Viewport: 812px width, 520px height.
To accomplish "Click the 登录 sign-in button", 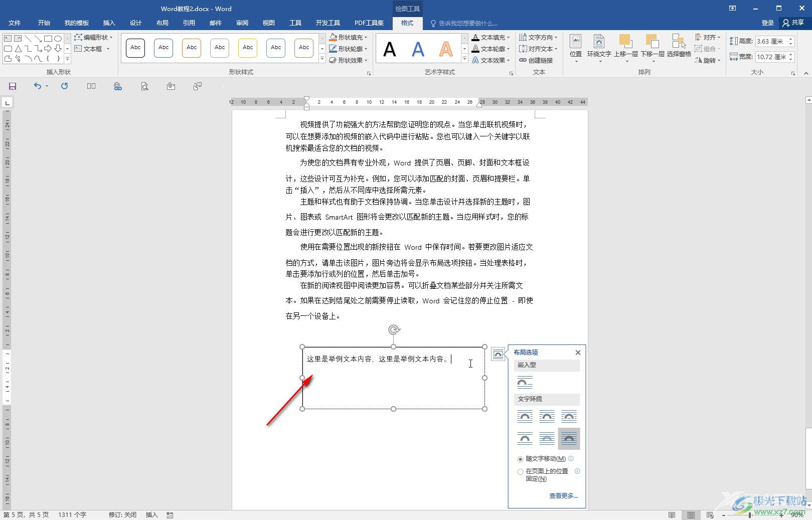I will [767, 23].
